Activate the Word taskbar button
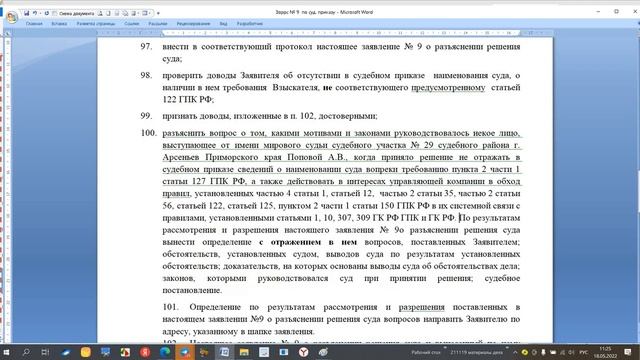The image size is (640, 360). (x=224, y=352)
